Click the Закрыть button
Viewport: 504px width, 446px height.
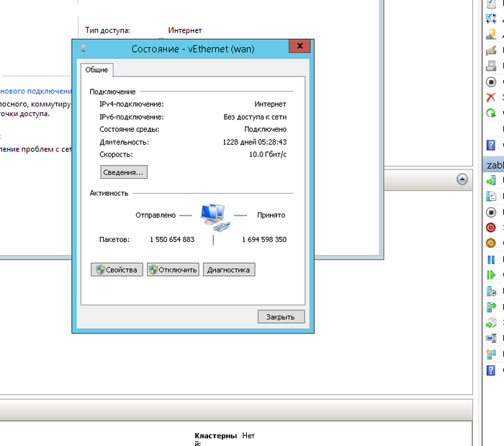(x=281, y=317)
